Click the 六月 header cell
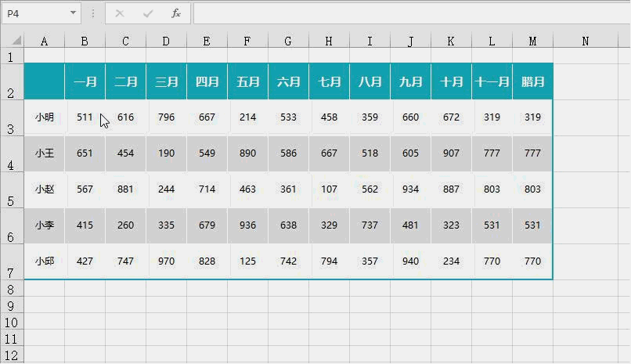Screen dimensions: 631x364 288,81
